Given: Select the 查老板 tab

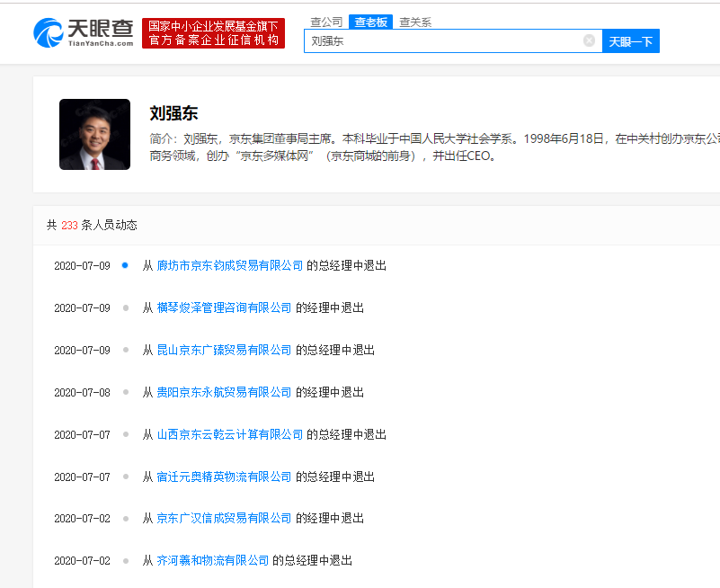Looking at the screenshot, I should 370,22.
